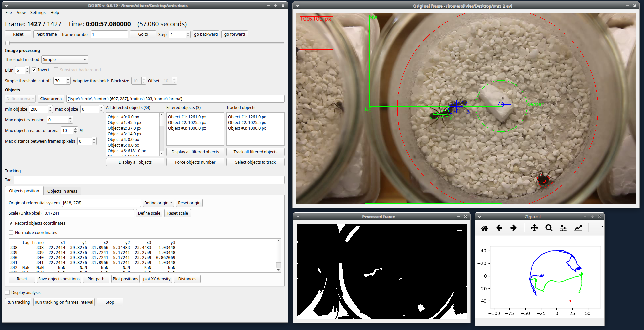Click the Tag input field
The height and width of the screenshot is (330, 644).
tap(149, 180)
